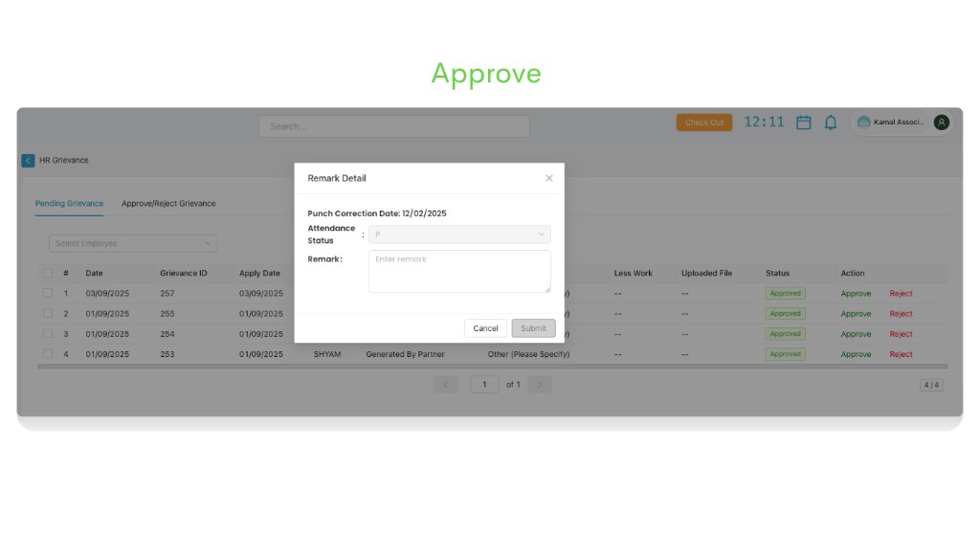
Task: Tick the checkbox for grievance 253
Action: 48,353
